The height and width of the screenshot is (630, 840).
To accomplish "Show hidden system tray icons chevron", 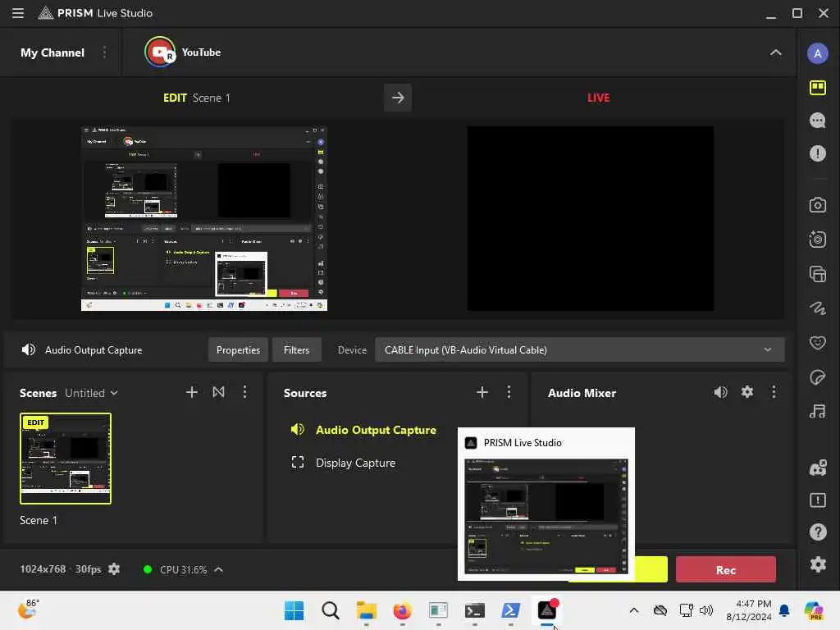I will (x=634, y=610).
